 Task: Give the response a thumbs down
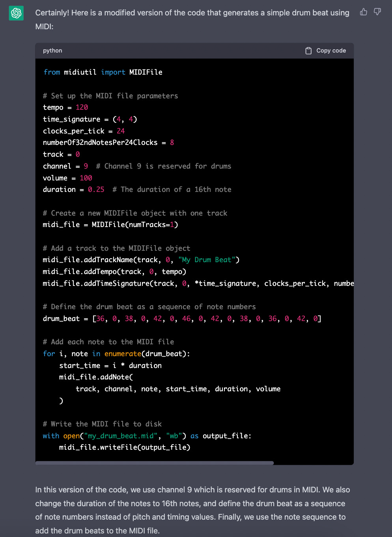[377, 12]
